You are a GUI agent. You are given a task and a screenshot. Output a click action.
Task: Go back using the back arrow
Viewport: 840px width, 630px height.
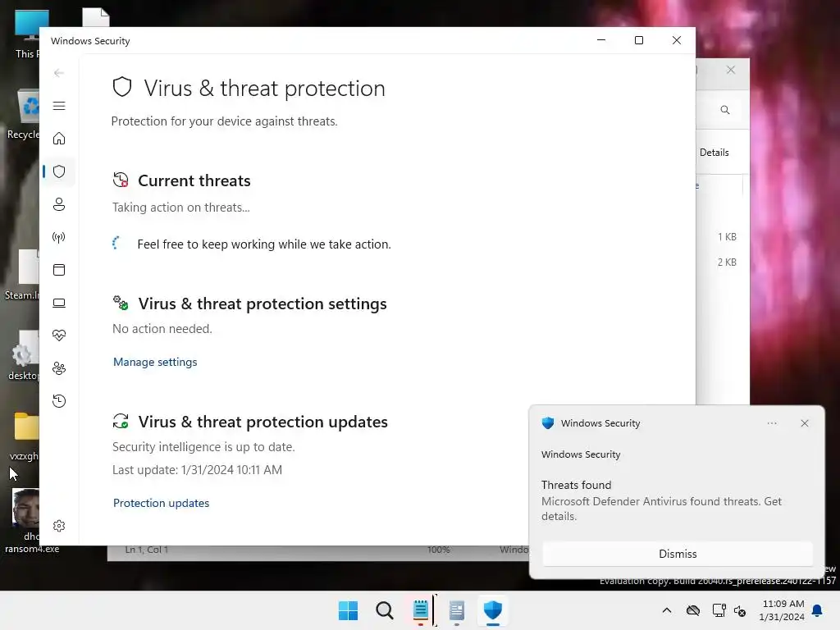(x=59, y=73)
